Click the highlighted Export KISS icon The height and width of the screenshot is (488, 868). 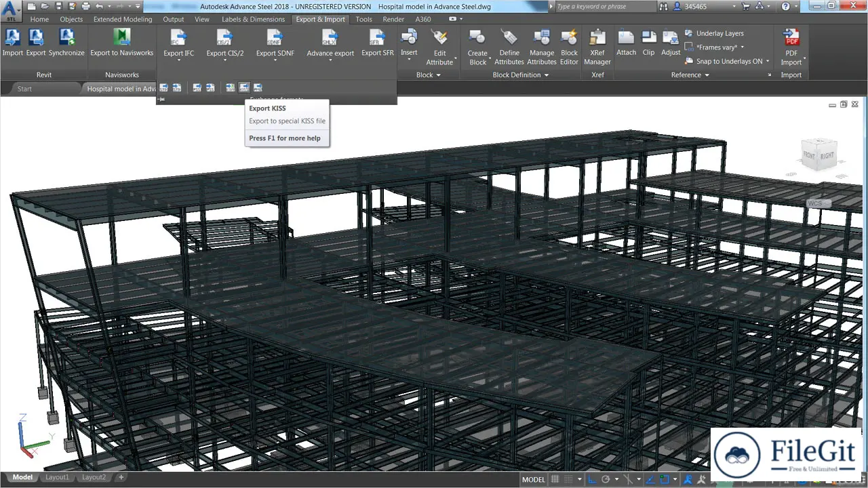244,87
